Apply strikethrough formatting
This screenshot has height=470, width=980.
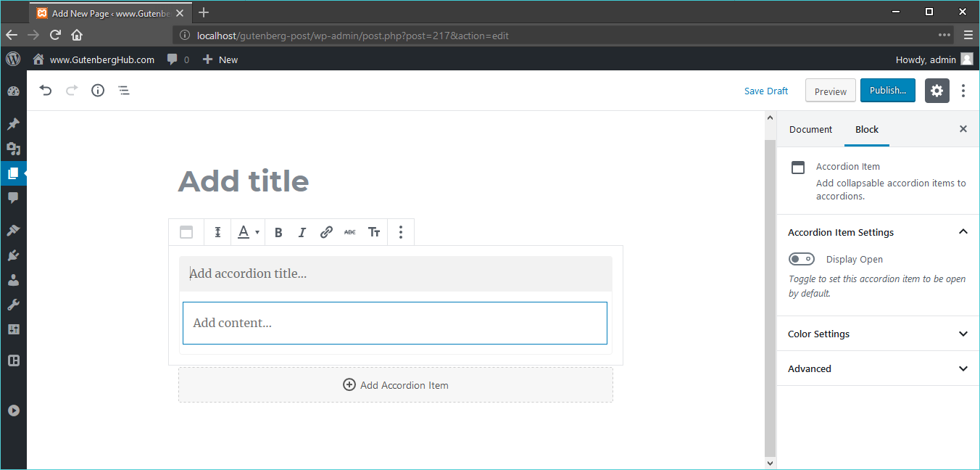[350, 231]
